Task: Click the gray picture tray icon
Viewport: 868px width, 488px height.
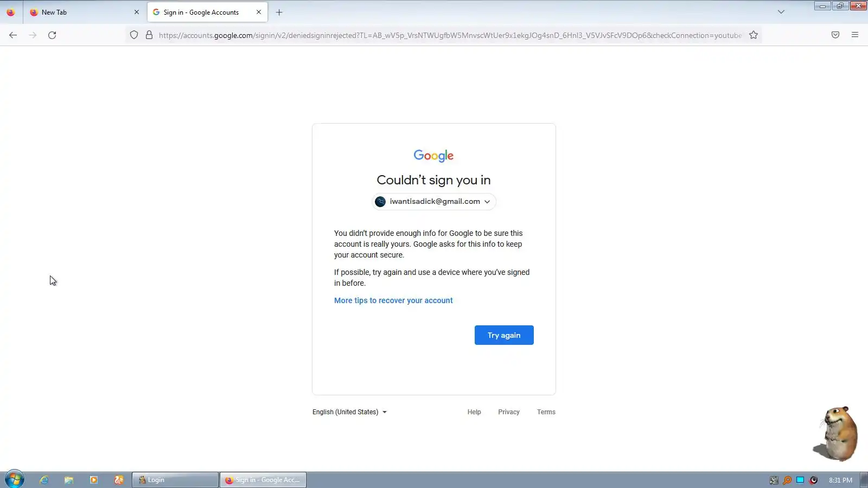Action: (x=774, y=480)
